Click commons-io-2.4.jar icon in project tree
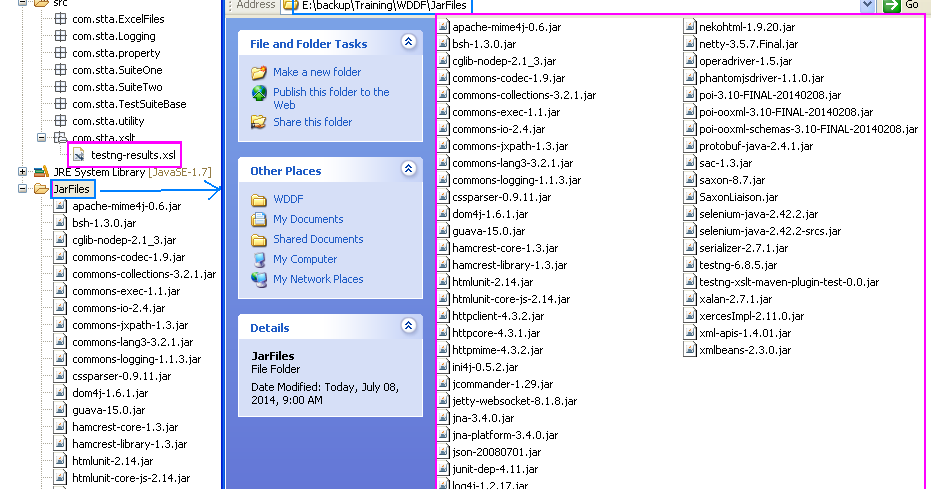 [60, 308]
